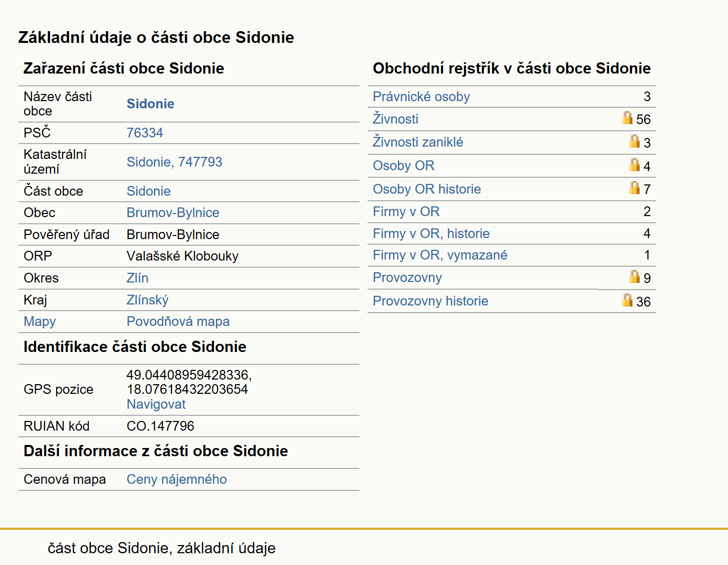The image size is (728, 565).
Task: Go to the Zlínský region link
Action: pyautogui.click(x=147, y=300)
